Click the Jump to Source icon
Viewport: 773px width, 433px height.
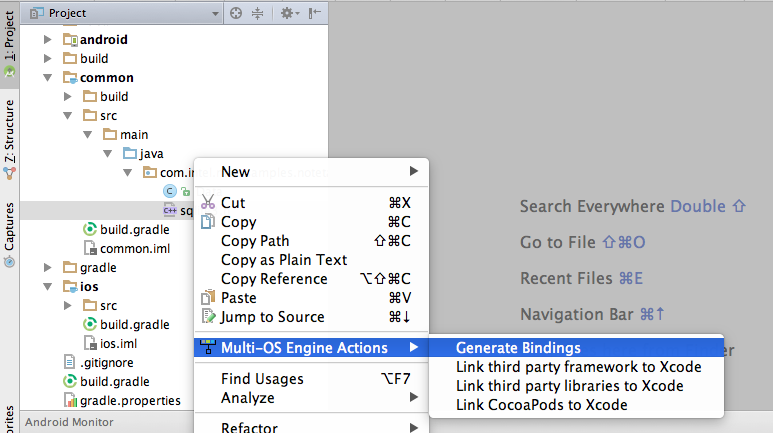click(209, 316)
